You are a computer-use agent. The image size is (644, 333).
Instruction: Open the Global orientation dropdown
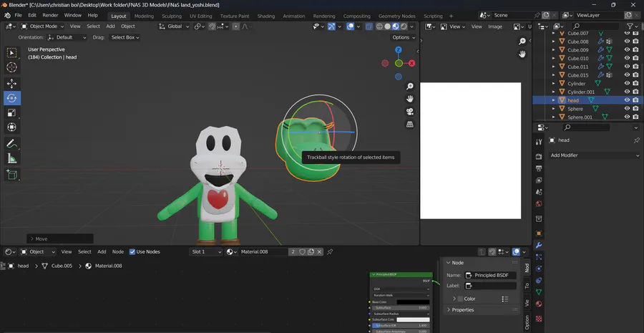point(174,26)
